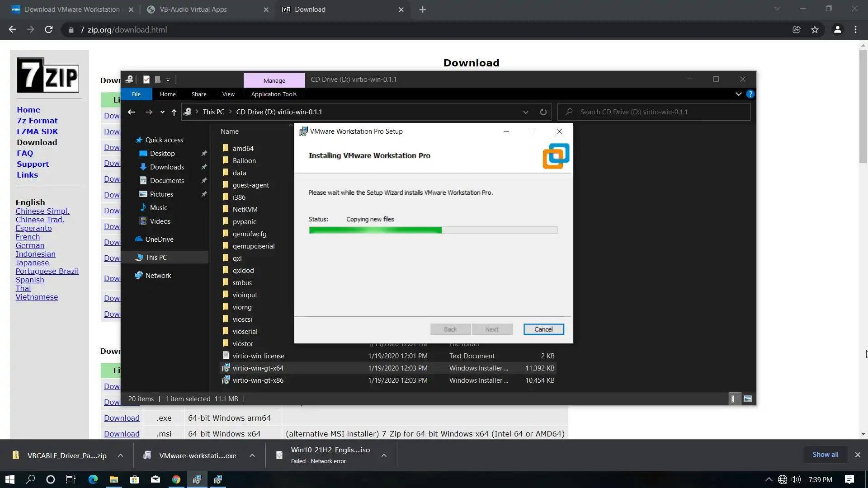Switch to details view icon in status bar
This screenshot has width=868, height=488.
point(733,399)
